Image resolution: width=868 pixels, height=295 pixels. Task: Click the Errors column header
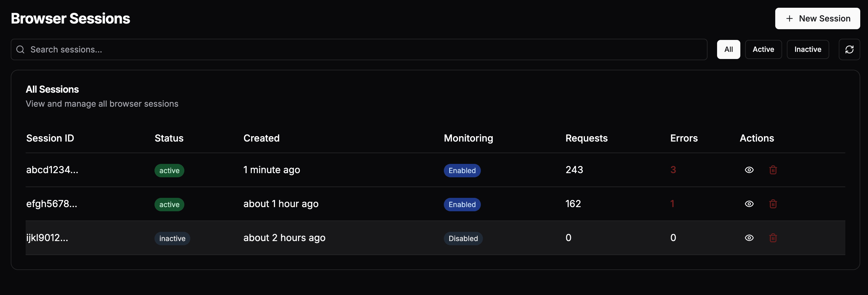point(684,138)
